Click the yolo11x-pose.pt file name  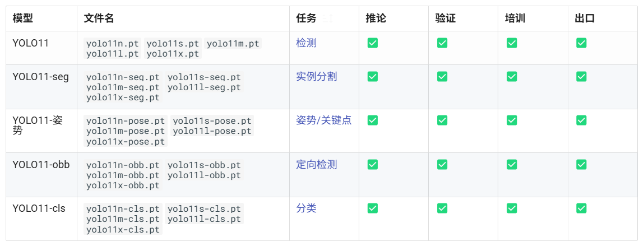coord(126,141)
